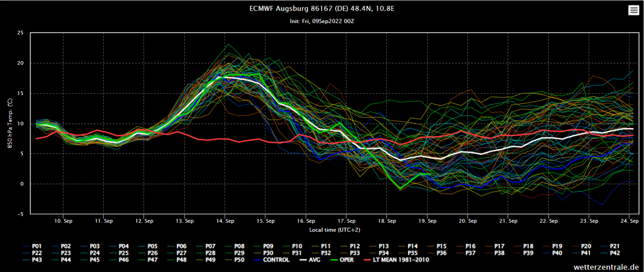Open the chart context menu hamburger icon

point(633,11)
